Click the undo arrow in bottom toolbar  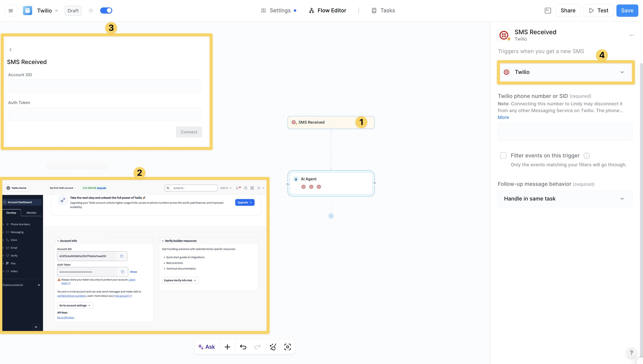pyautogui.click(x=243, y=347)
